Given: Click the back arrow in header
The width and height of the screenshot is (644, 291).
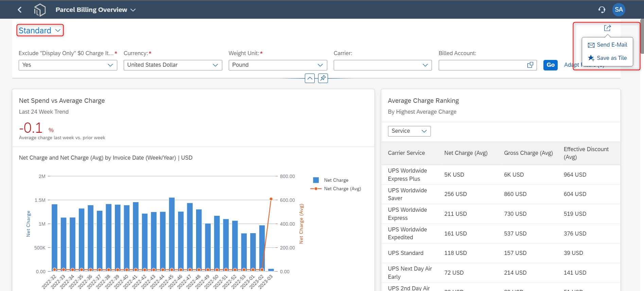Looking at the screenshot, I should 20,10.
